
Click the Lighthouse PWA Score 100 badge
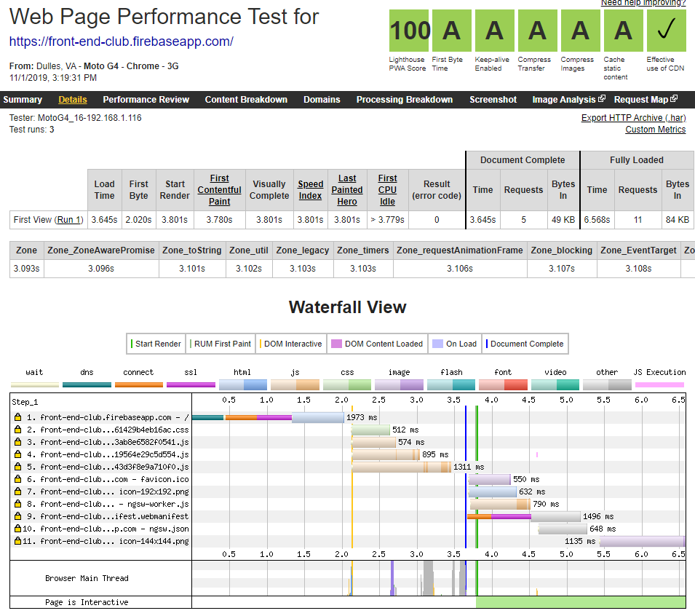tap(409, 31)
